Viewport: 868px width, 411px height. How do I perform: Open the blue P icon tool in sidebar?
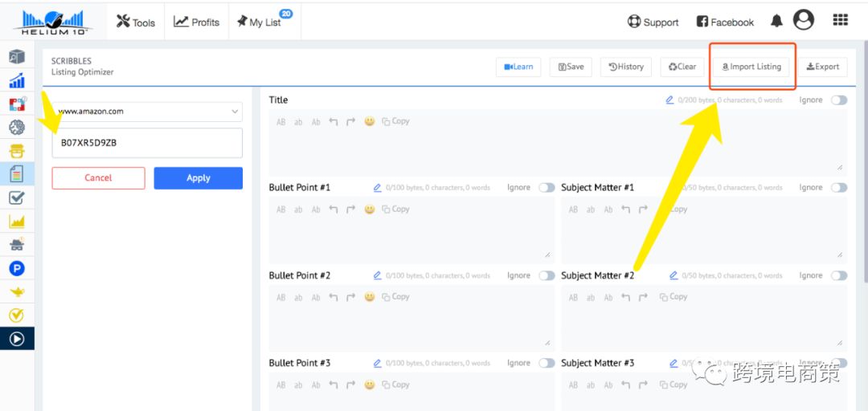coord(17,268)
